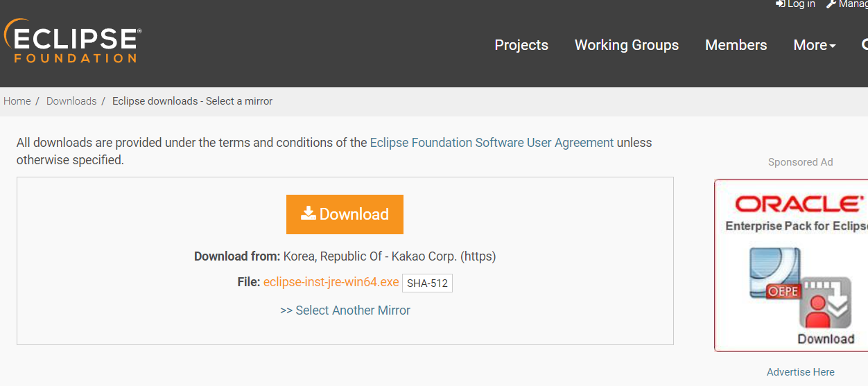The width and height of the screenshot is (868, 386).
Task: Open the Projects menu item
Action: [521, 45]
